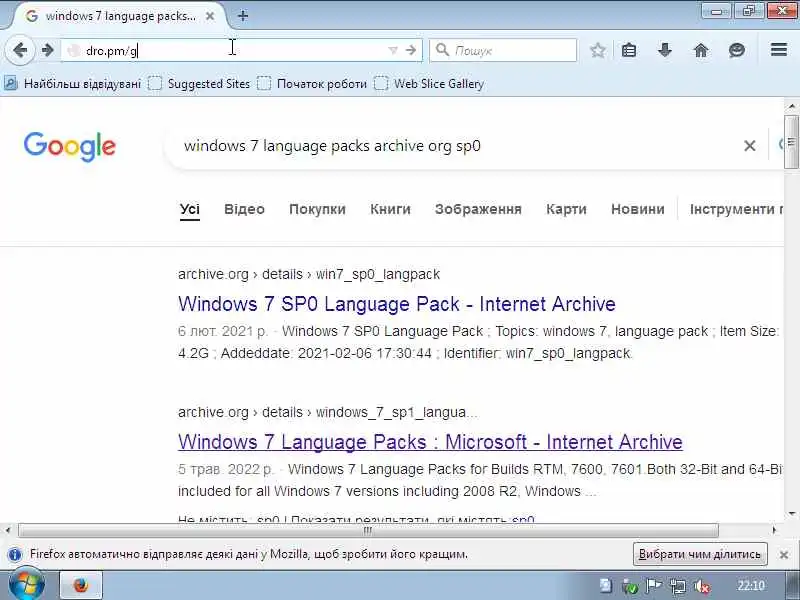Screen dimensions: 800x600
Task: Click the vertical scrollbar thumb
Action: pyautogui.click(x=791, y=142)
